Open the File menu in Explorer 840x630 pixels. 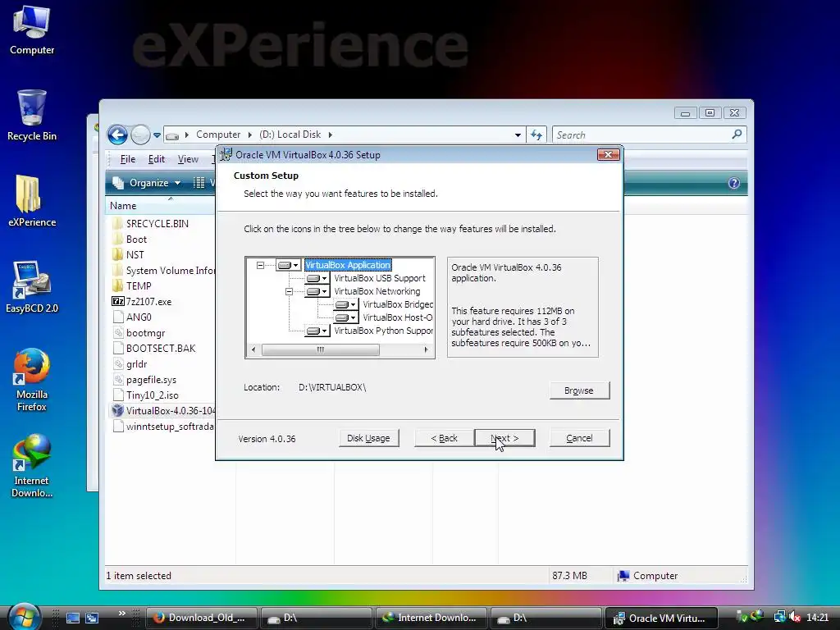click(x=127, y=159)
